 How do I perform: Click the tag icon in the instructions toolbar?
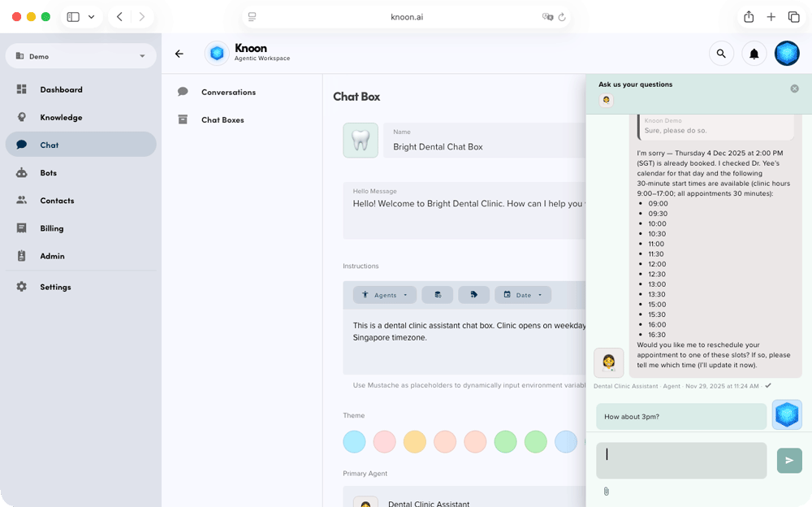click(474, 294)
